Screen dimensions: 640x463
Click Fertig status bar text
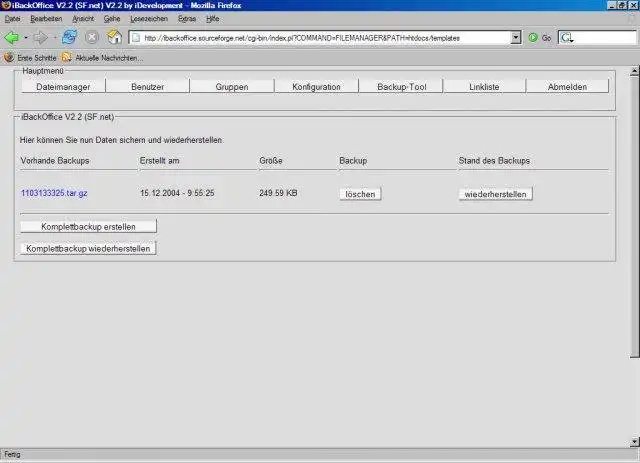coord(12,454)
